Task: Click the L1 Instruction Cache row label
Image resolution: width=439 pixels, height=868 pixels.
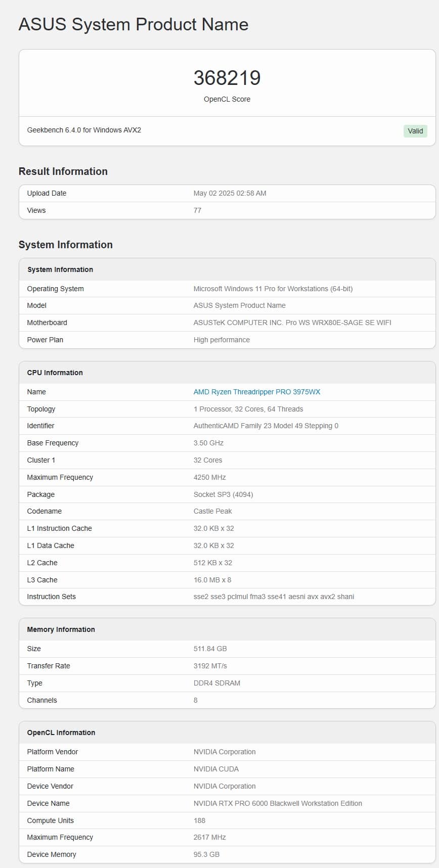Action: pos(60,528)
